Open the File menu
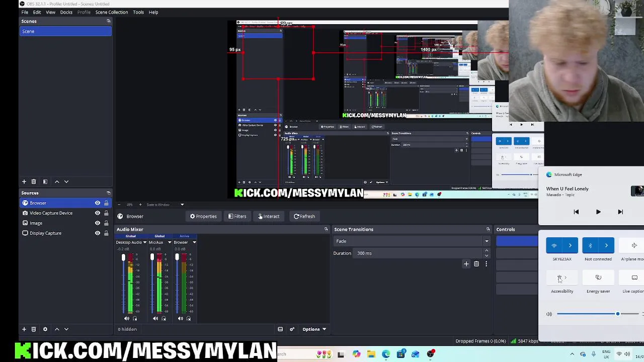This screenshot has height=362, width=644. [25, 12]
